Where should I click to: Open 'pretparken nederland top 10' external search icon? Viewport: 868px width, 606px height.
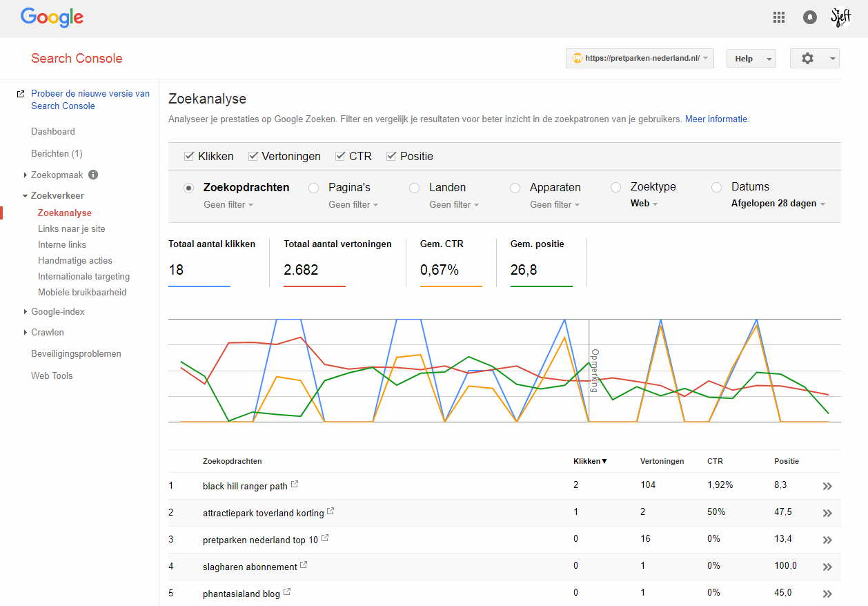325,538
